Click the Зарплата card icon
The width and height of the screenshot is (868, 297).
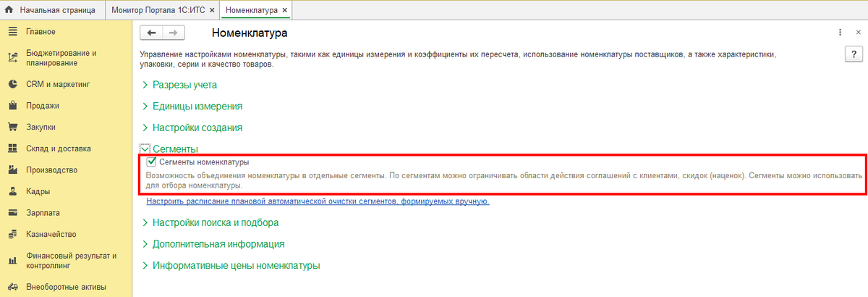tap(12, 213)
